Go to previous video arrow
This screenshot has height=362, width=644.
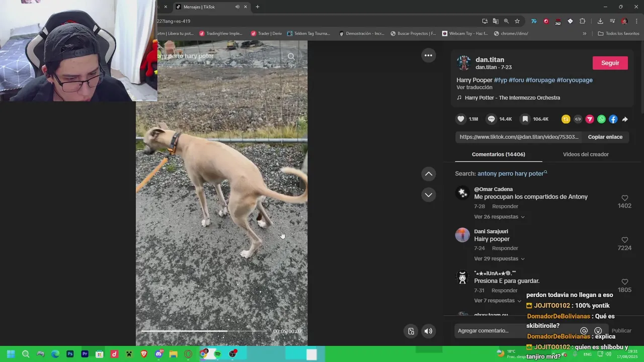tap(429, 174)
